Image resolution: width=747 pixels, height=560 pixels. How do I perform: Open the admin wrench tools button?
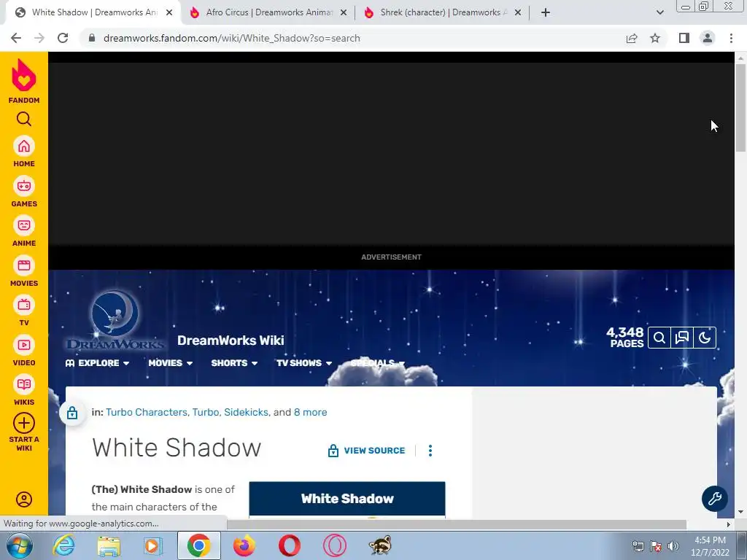click(x=715, y=499)
